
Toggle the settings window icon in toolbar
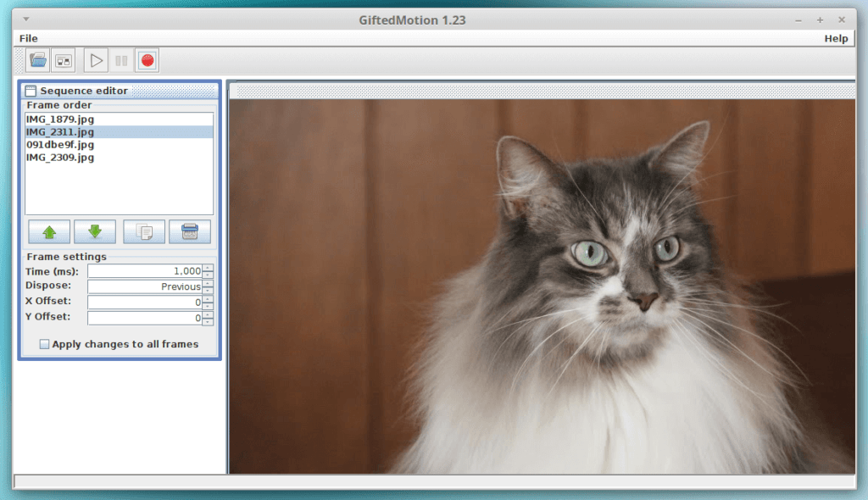64,60
